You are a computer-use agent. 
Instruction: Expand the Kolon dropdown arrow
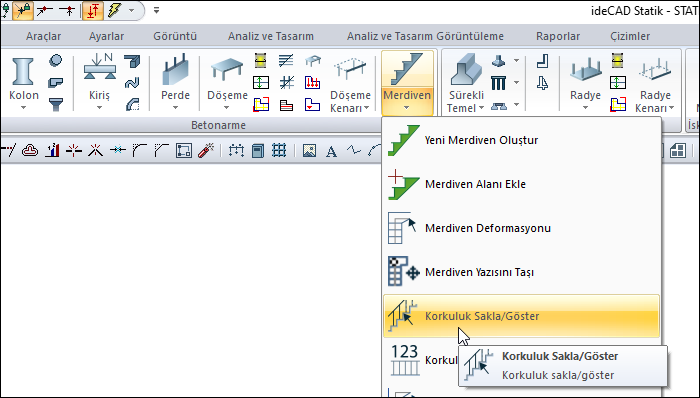click(23, 108)
